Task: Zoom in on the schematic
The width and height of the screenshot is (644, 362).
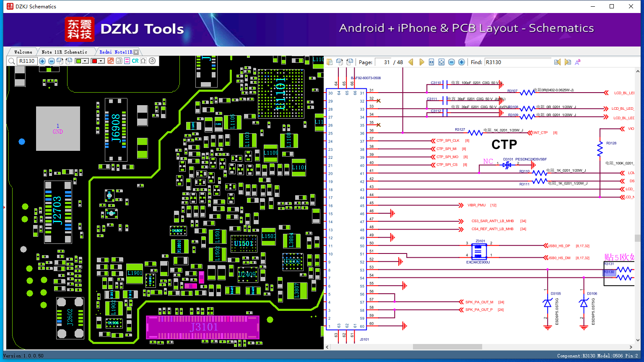Action: click(x=462, y=62)
